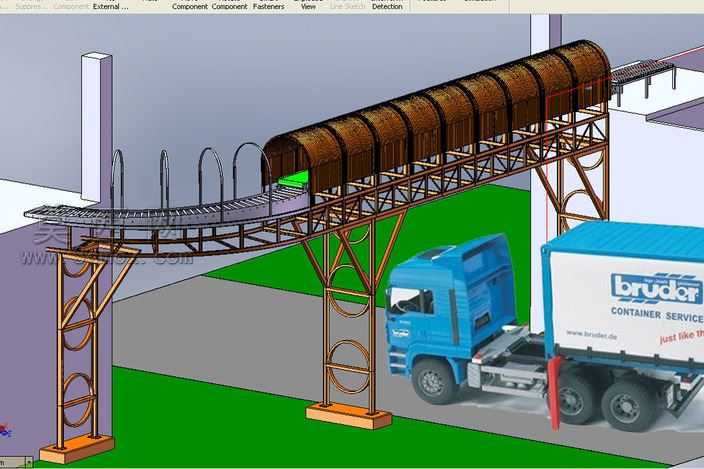This screenshot has height=469, width=704.
Task: Select the green box on the conveyor
Action: (x=293, y=179)
